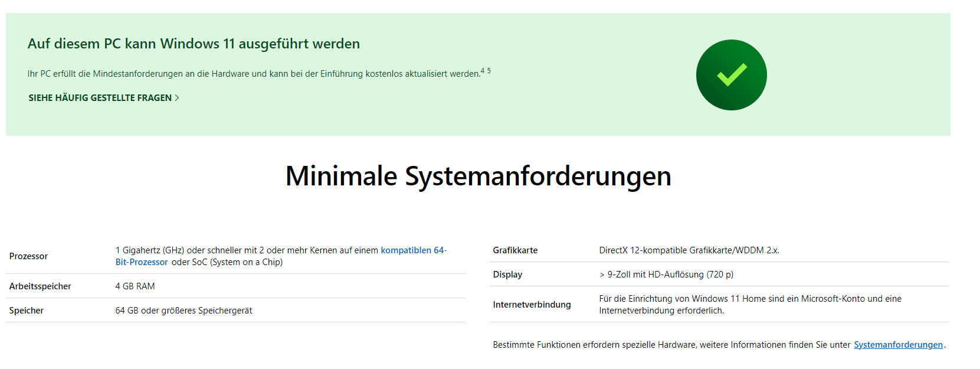980x369 pixels.
Task: Click footnote reference 4
Action: point(483,71)
